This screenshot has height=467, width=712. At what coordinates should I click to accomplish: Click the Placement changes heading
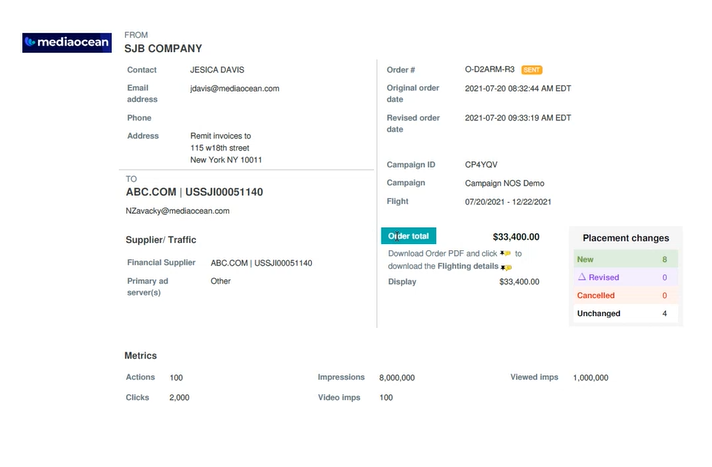(x=626, y=238)
